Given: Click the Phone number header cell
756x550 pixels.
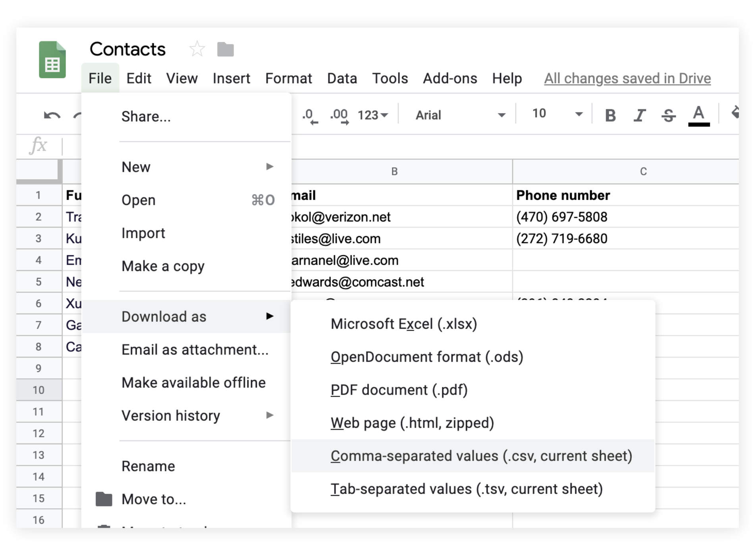Looking at the screenshot, I should [626, 195].
